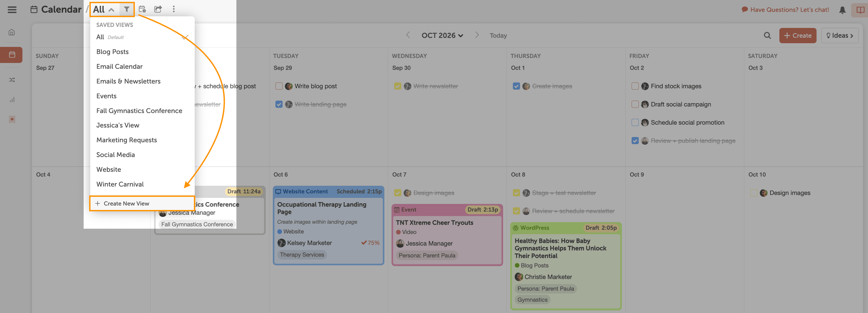
Task: Check the Write blog post task
Action: pyautogui.click(x=279, y=86)
